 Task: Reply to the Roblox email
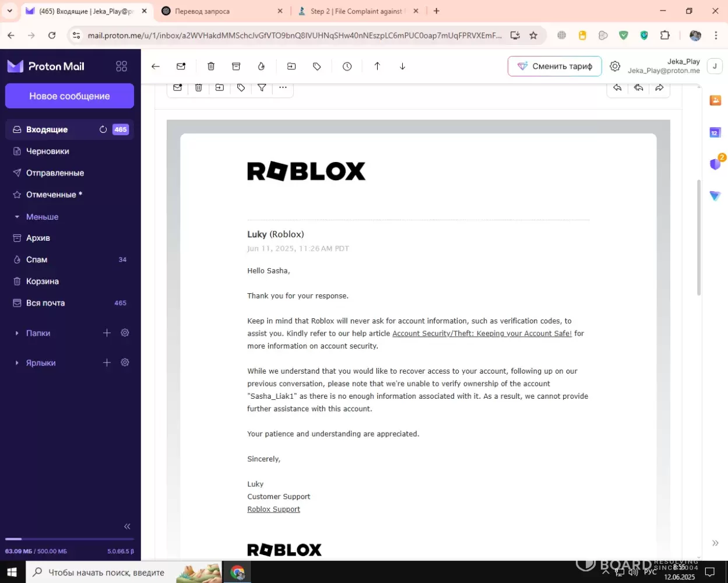[x=617, y=87]
